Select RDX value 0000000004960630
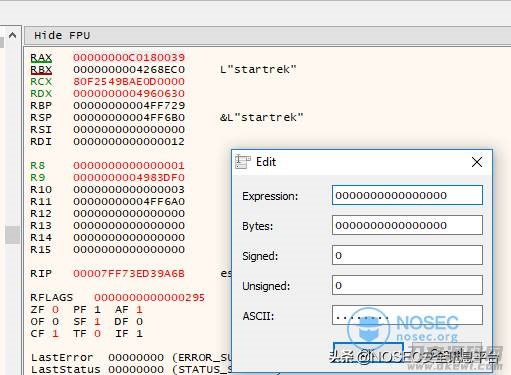This screenshot has width=511, height=375. coord(129,93)
